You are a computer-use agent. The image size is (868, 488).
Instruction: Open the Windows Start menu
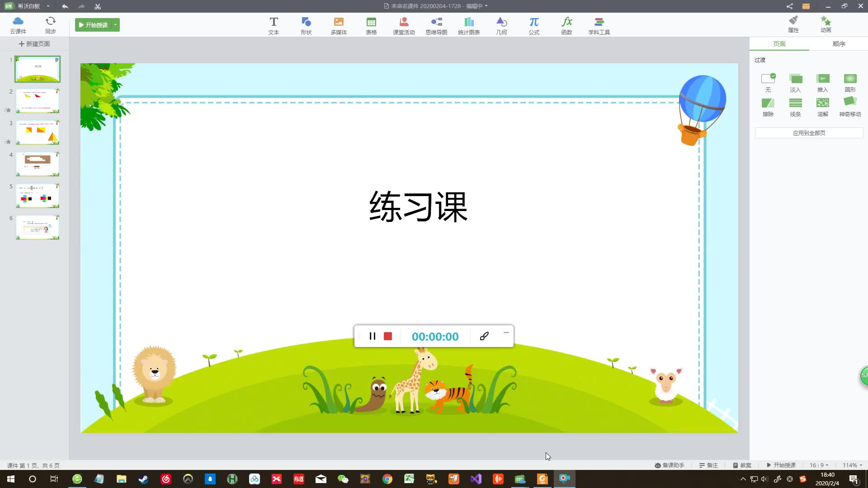(x=11, y=479)
